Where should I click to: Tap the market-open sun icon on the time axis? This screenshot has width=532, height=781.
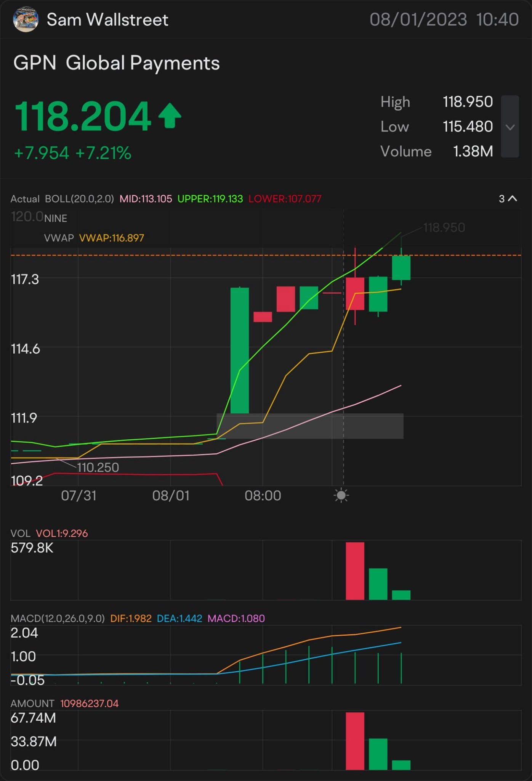click(341, 495)
